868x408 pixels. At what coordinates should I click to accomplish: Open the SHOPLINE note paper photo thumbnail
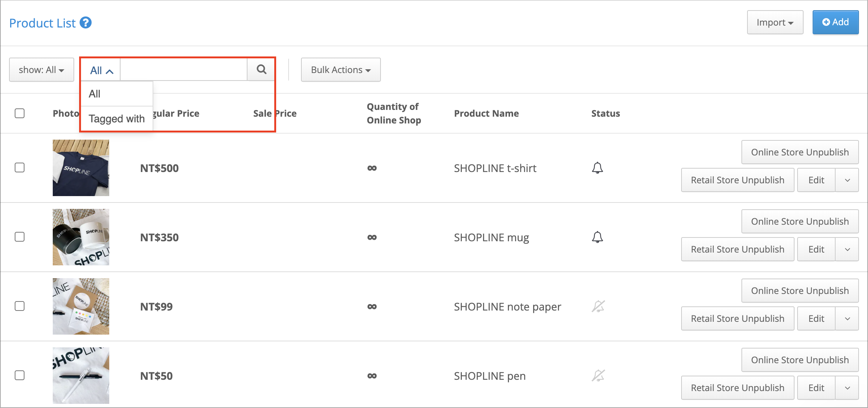click(81, 306)
